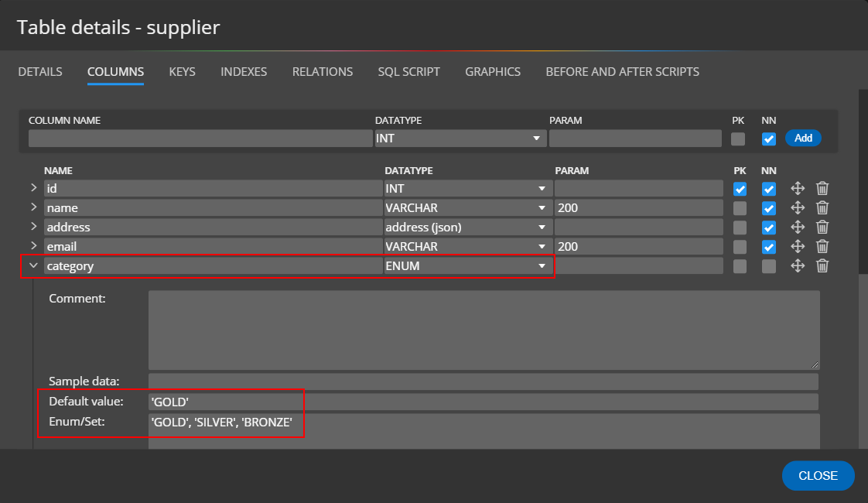
Task: Delete the category column via its trash icon
Action: 822,265
